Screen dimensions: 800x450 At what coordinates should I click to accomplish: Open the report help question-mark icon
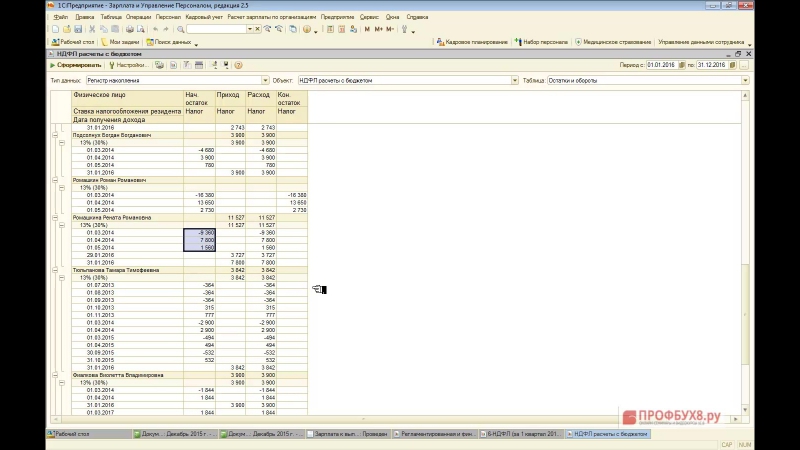point(238,65)
